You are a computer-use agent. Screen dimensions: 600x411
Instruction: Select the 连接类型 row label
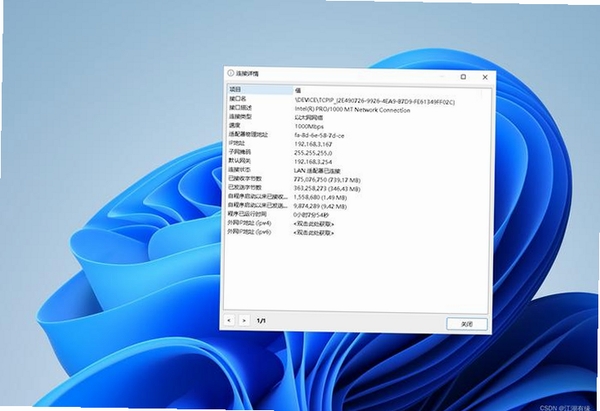point(240,116)
